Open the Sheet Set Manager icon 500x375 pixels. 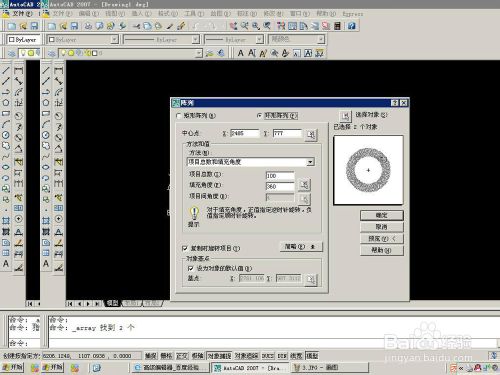point(315,26)
